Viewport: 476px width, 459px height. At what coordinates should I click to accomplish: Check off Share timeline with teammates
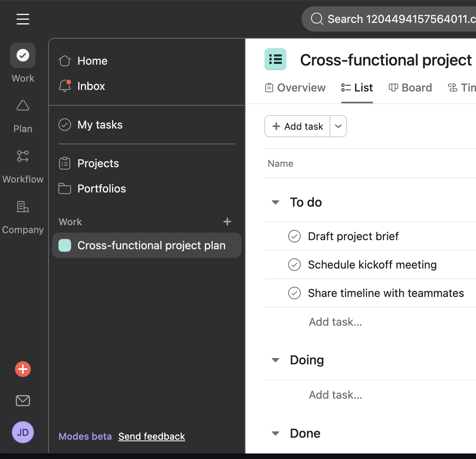294,293
